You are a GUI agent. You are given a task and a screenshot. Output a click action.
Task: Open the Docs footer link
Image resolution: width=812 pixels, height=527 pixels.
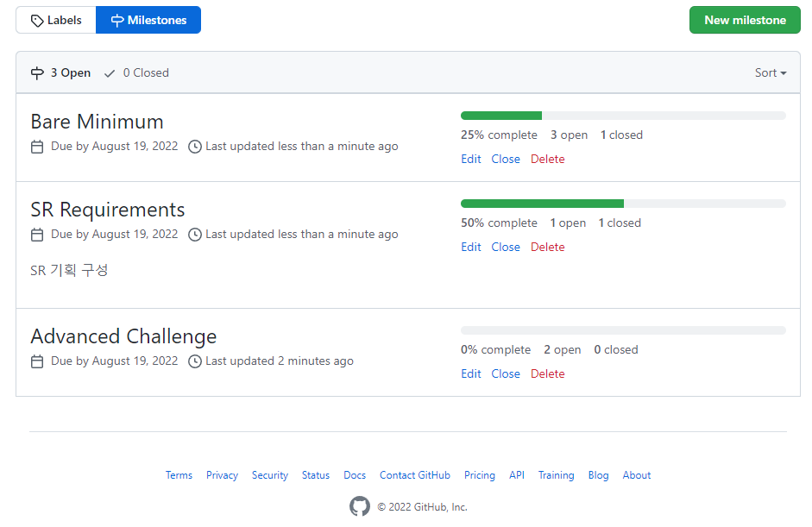[x=355, y=475]
